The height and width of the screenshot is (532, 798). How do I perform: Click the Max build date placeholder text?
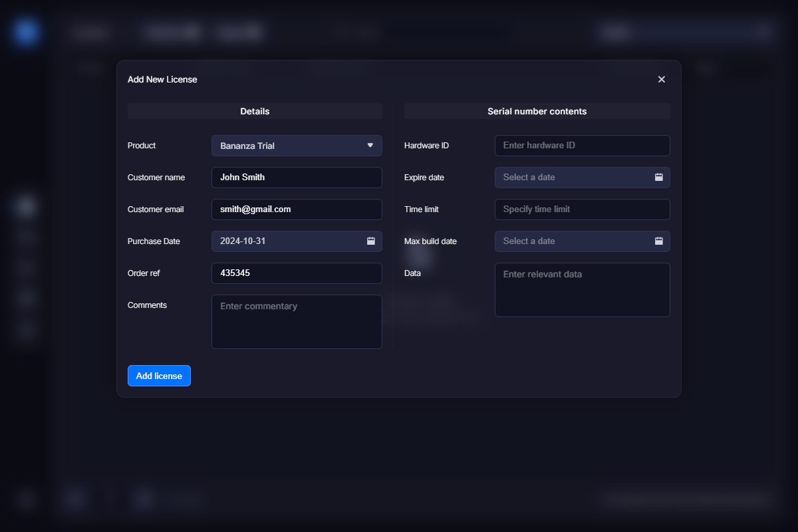[x=529, y=241]
